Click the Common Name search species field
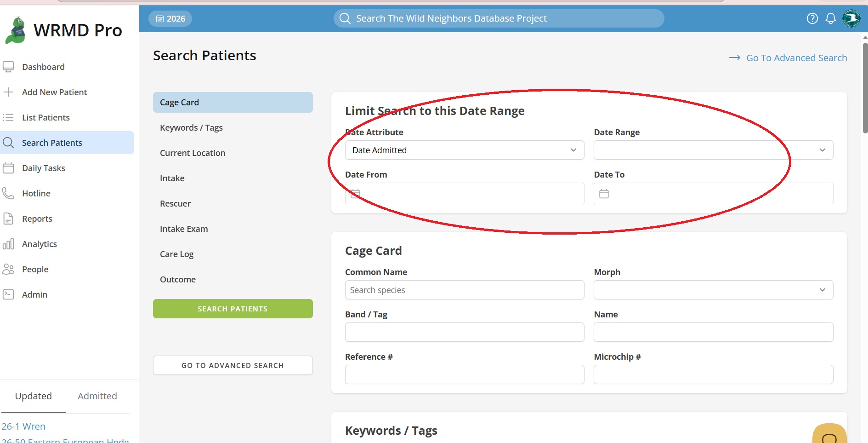868x443 pixels. [x=465, y=290]
